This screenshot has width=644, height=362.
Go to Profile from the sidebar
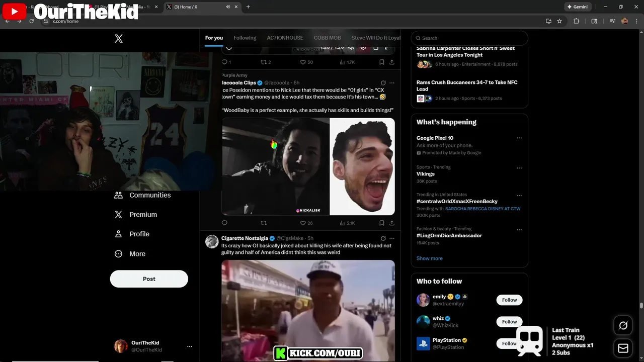132,234
